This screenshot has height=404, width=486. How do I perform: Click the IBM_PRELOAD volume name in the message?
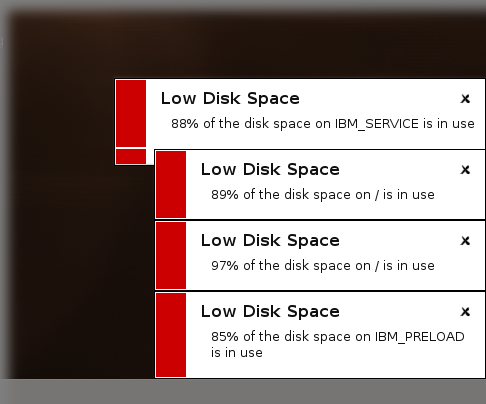[x=420, y=337]
